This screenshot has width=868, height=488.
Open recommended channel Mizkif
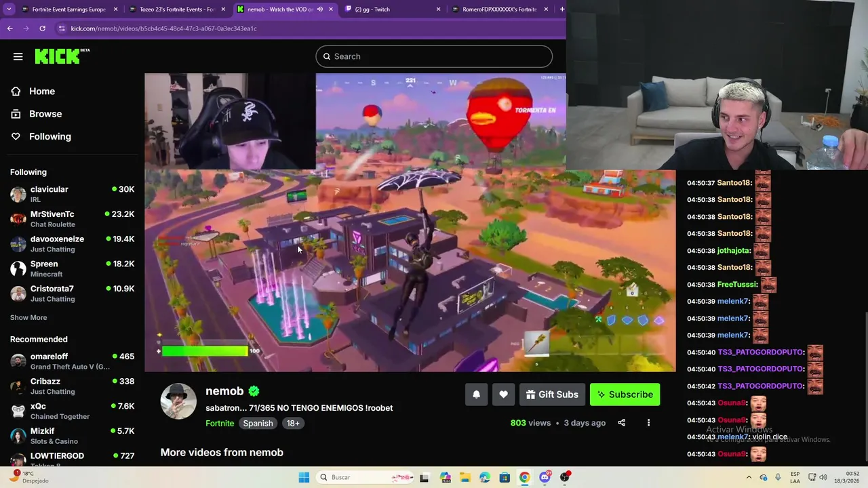(72, 436)
